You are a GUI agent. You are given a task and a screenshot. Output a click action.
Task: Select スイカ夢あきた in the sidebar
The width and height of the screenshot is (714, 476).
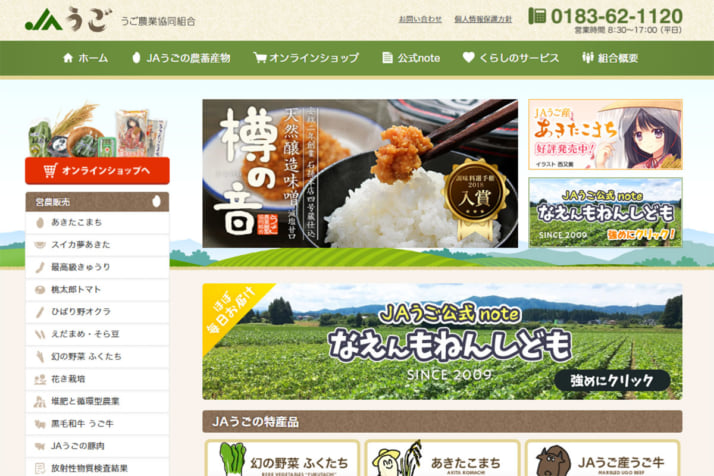81,245
